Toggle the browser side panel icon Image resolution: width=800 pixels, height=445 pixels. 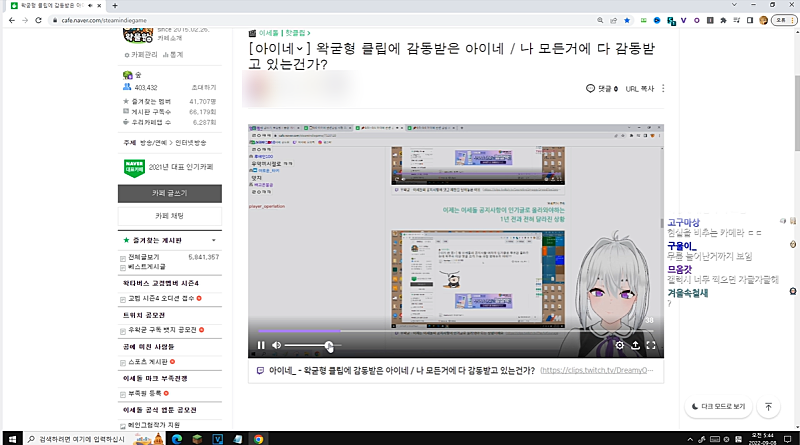750,20
